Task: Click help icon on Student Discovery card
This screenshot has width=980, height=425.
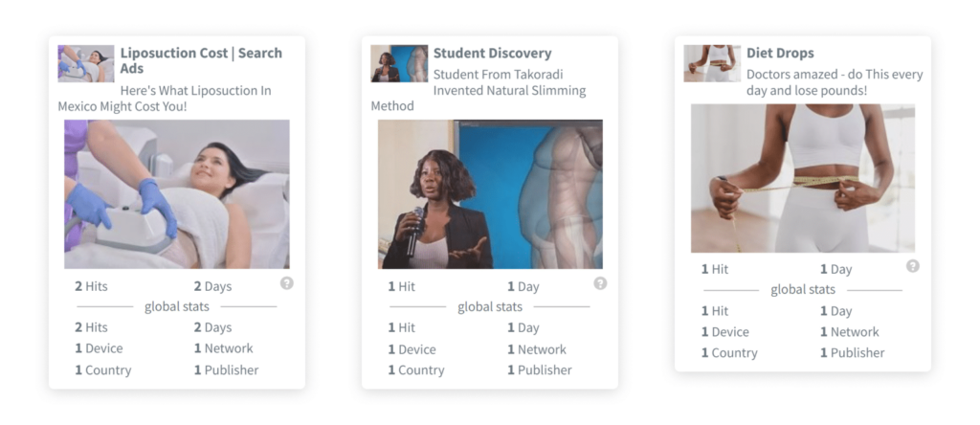Action: [600, 283]
